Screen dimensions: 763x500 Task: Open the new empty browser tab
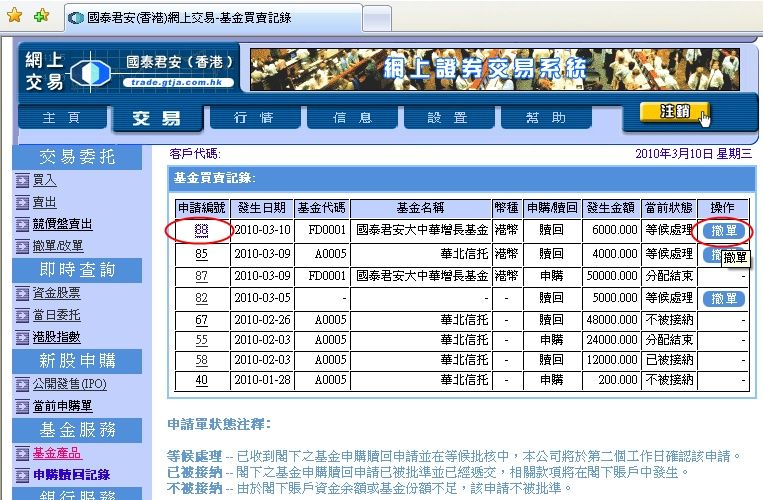point(377,18)
